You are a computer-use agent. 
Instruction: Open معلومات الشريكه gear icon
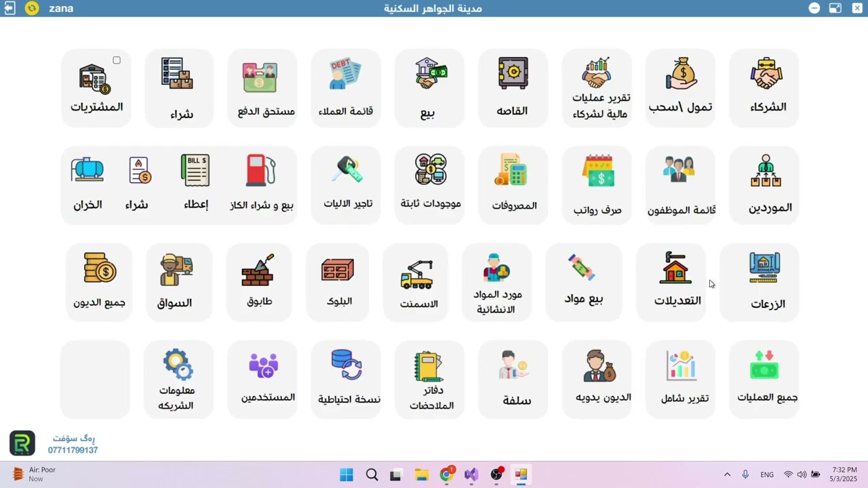(178, 365)
